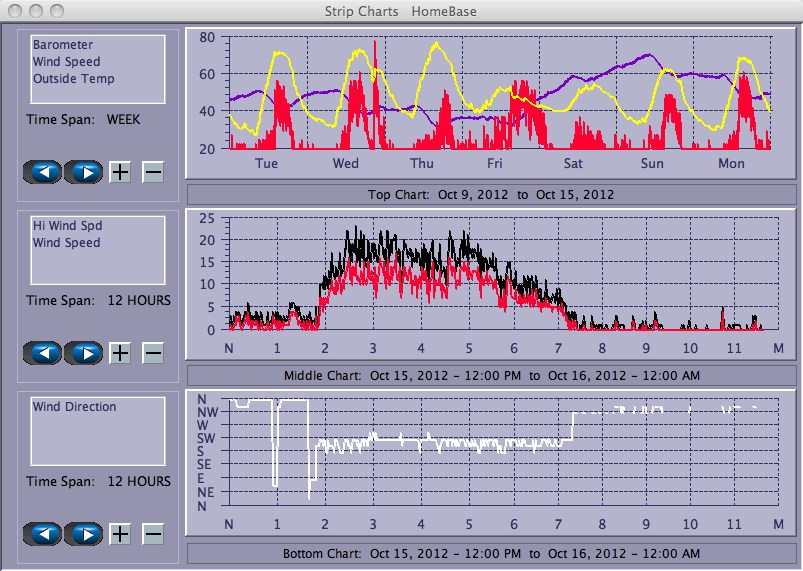This screenshot has width=803, height=571.
Task: Click the Middle Chart date range label
Action: point(490,375)
